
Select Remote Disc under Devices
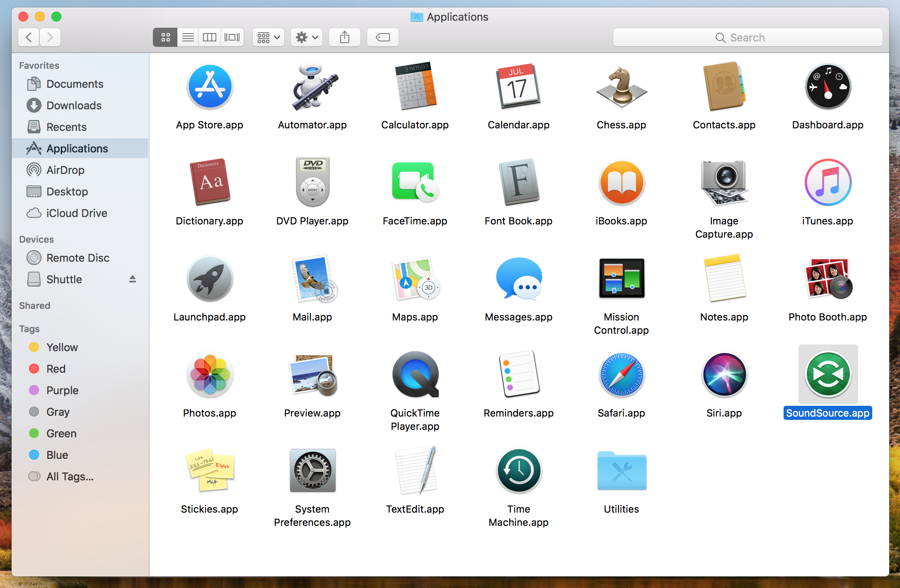pos(80,258)
